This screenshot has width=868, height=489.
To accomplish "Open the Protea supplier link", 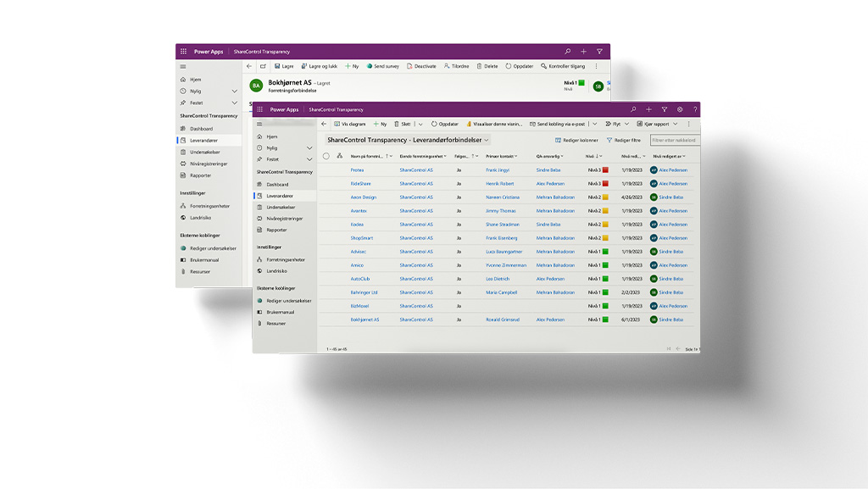I will point(357,170).
